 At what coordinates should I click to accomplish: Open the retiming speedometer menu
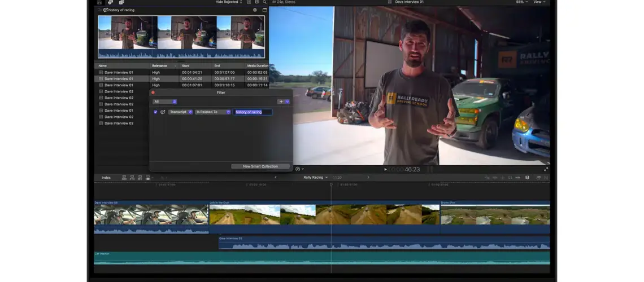pyautogui.click(x=298, y=169)
